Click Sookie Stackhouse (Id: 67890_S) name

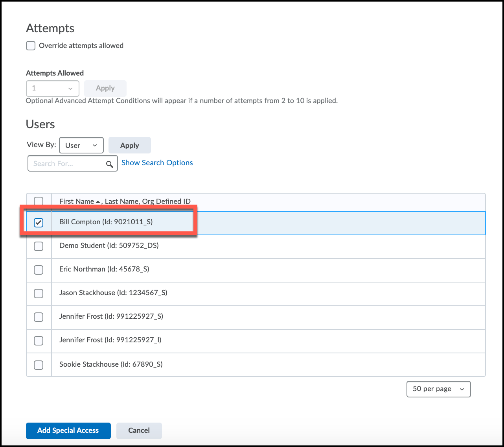[111, 364]
